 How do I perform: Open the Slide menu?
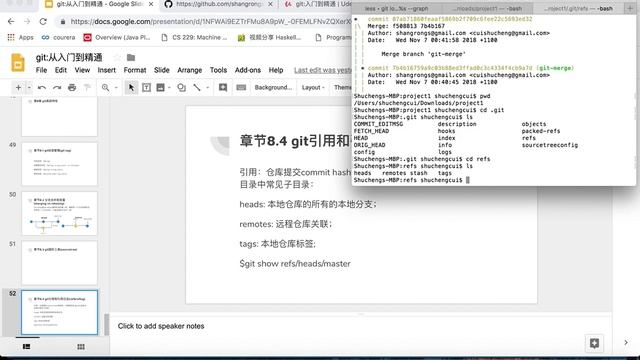click(x=162, y=70)
